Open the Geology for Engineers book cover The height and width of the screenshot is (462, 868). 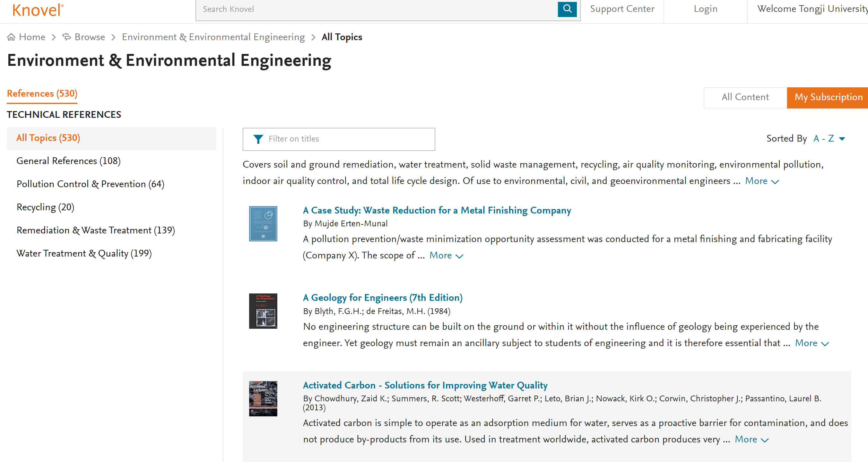(x=263, y=311)
